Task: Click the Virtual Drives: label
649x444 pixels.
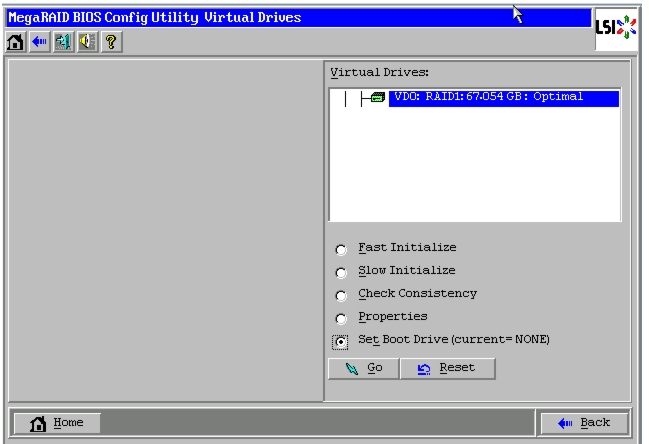Action: click(x=380, y=72)
